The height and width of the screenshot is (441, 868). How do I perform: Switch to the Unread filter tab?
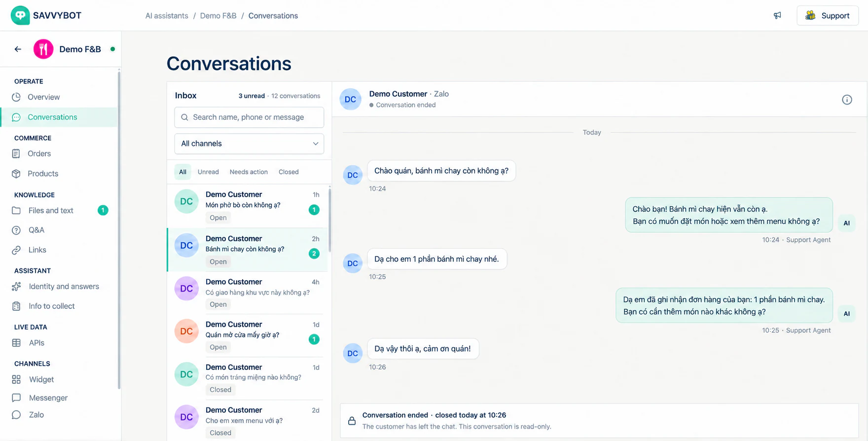[208, 172]
